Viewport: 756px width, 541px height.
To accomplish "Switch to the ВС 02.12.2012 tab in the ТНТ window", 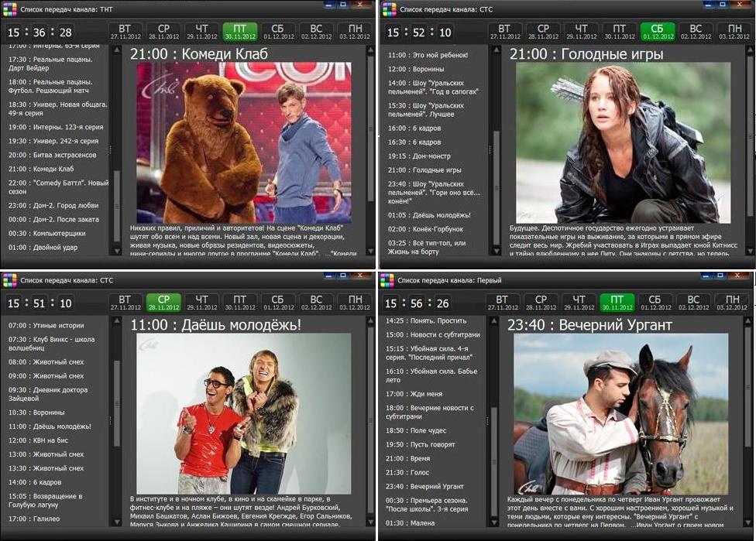I will pyautogui.click(x=316, y=32).
